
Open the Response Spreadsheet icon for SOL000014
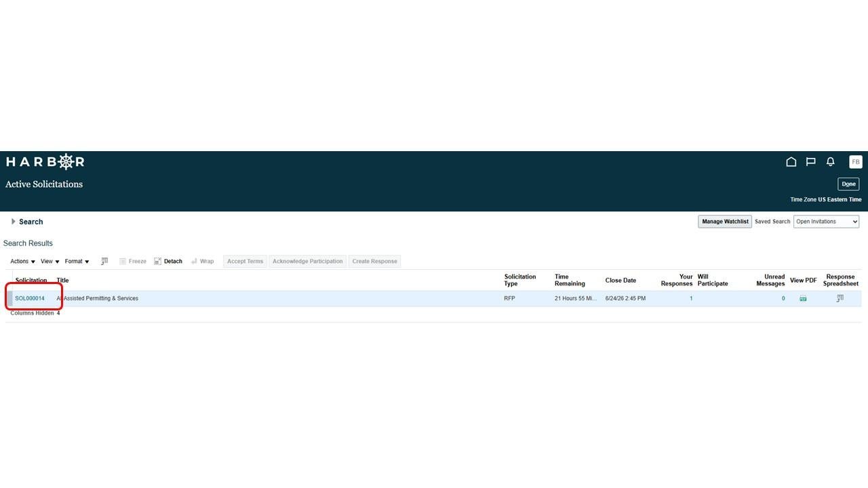pyautogui.click(x=840, y=298)
